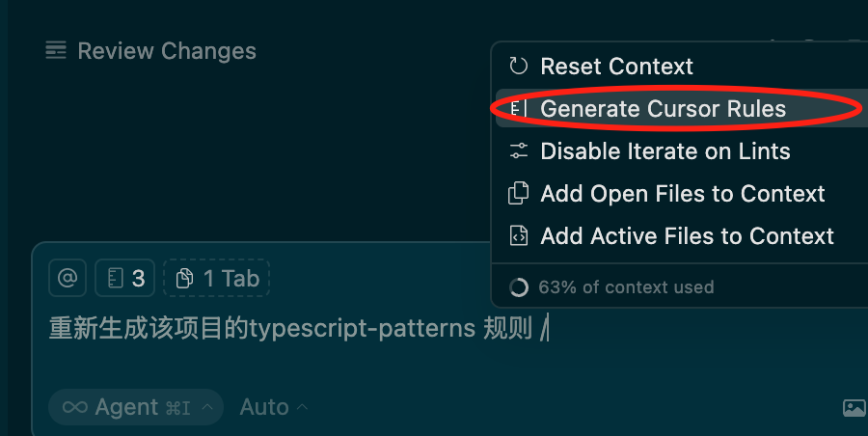The width and height of the screenshot is (868, 436).
Task: Click the @ add context icon
Action: click(68, 279)
